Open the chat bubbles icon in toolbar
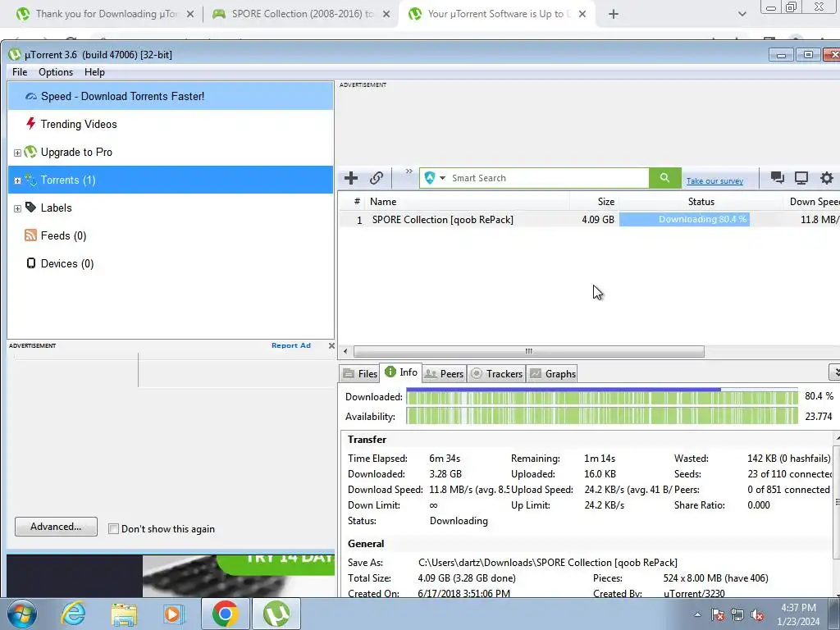Image resolution: width=840 pixels, height=630 pixels. [778, 178]
